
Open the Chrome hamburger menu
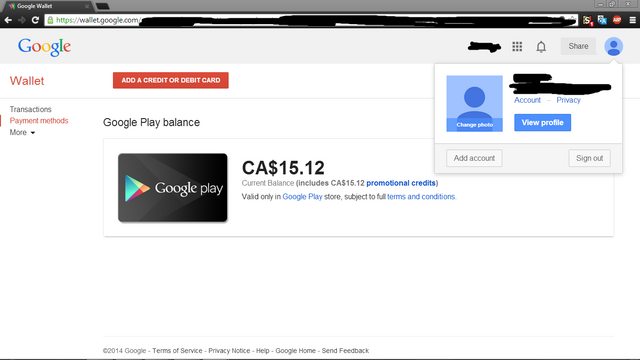coord(632,20)
